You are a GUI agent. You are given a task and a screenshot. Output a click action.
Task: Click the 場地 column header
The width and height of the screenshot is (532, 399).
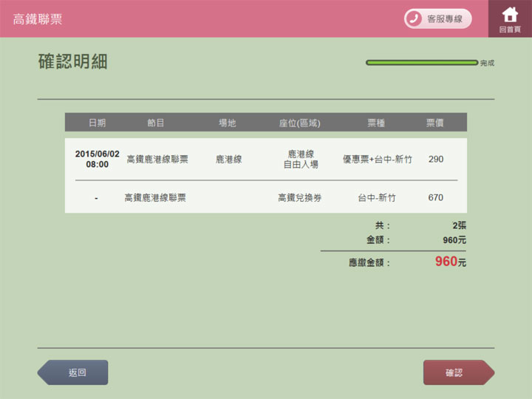pyautogui.click(x=228, y=123)
